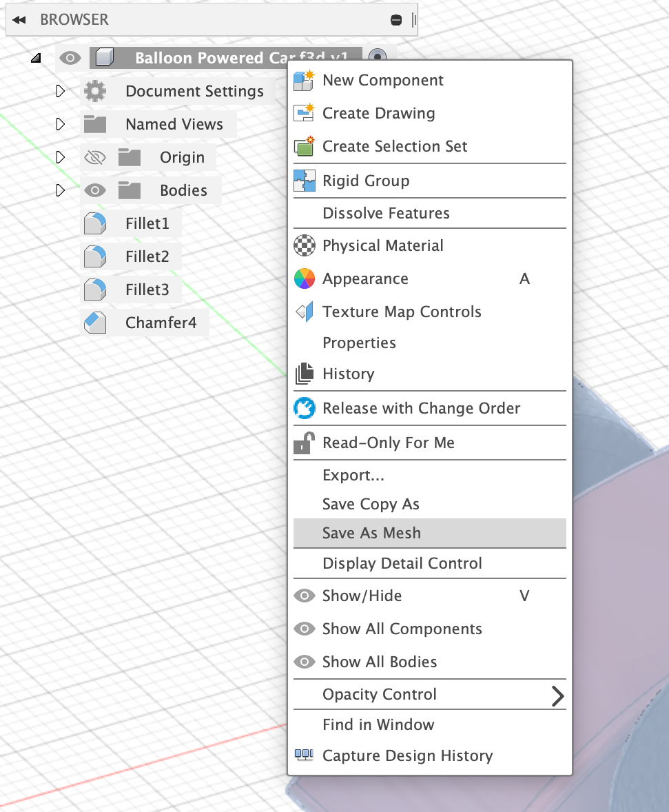
Task: Select the Chamfer4 tree row label
Action: click(x=161, y=323)
